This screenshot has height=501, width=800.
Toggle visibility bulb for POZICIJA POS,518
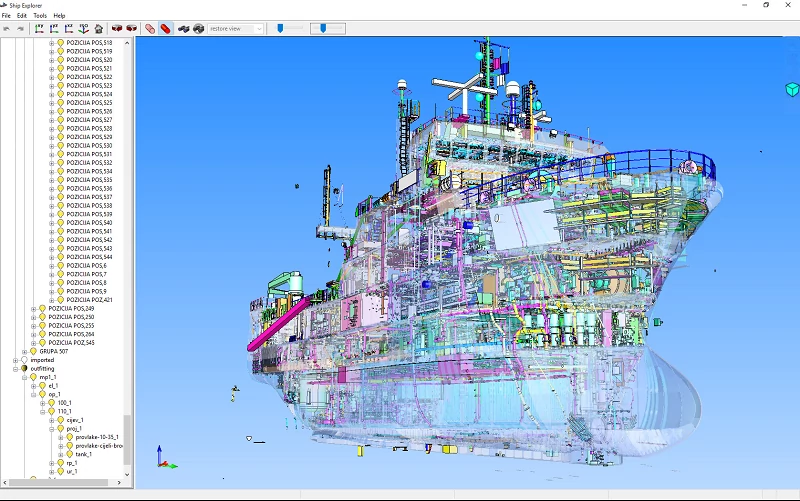point(60,43)
